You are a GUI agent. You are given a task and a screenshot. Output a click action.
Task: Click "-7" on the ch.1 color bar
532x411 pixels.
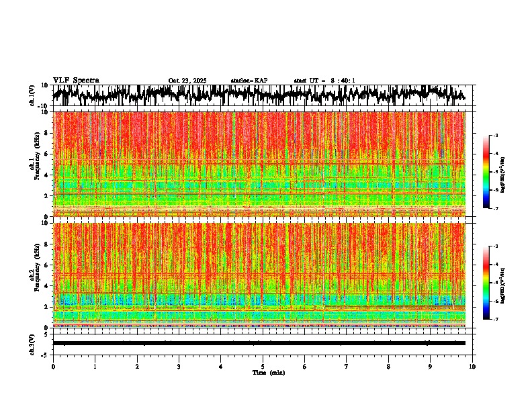(x=496, y=208)
